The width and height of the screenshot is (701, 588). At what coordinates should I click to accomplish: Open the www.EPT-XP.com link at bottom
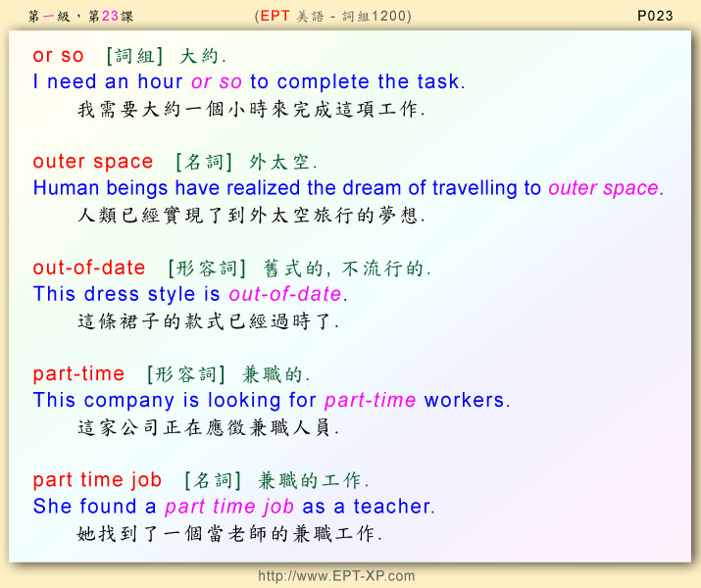click(336, 576)
